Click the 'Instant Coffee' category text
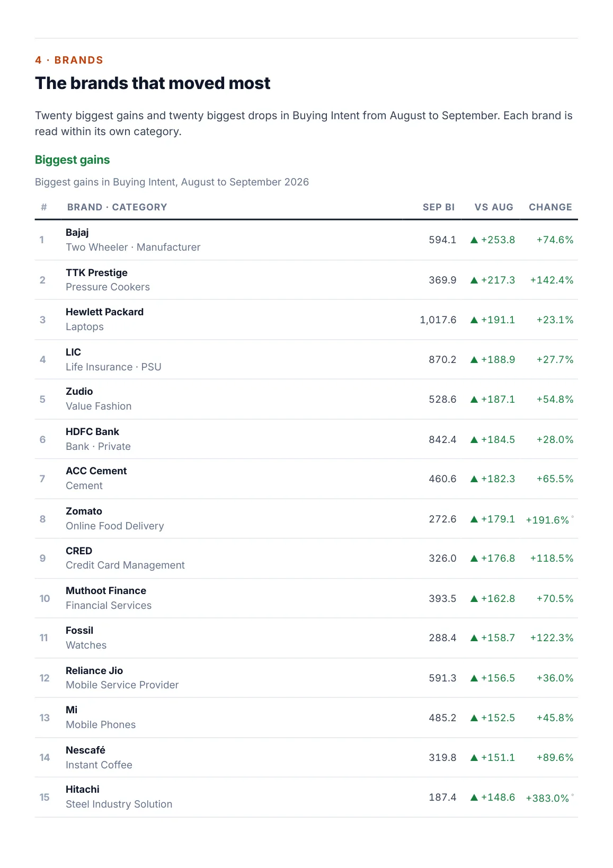 99,765
